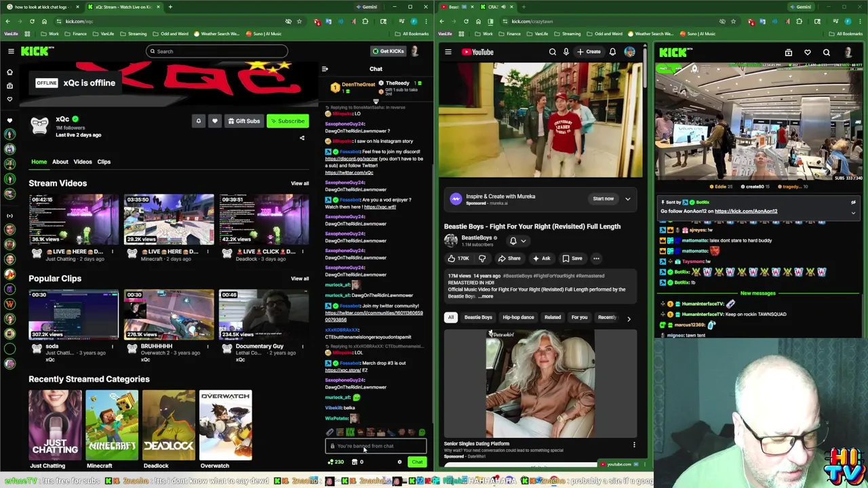Image resolution: width=868 pixels, height=488 pixels.
Task: Open the kick.com/AonAon12 pinned link
Action: (x=746, y=211)
